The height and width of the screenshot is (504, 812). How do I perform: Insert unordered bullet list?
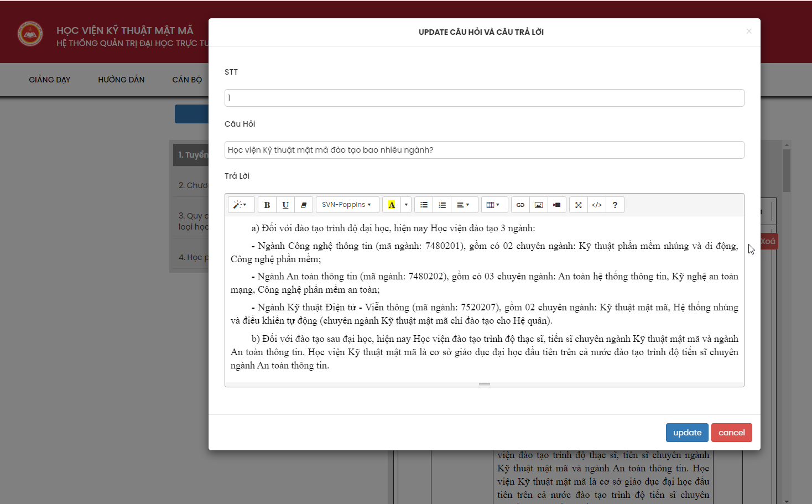[x=424, y=205]
